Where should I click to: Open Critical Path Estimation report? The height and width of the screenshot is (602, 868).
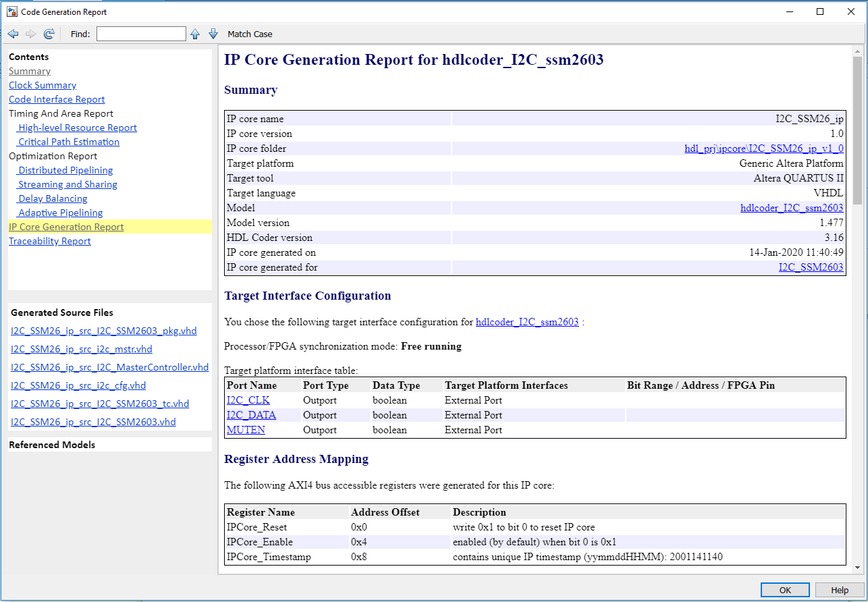tap(69, 142)
